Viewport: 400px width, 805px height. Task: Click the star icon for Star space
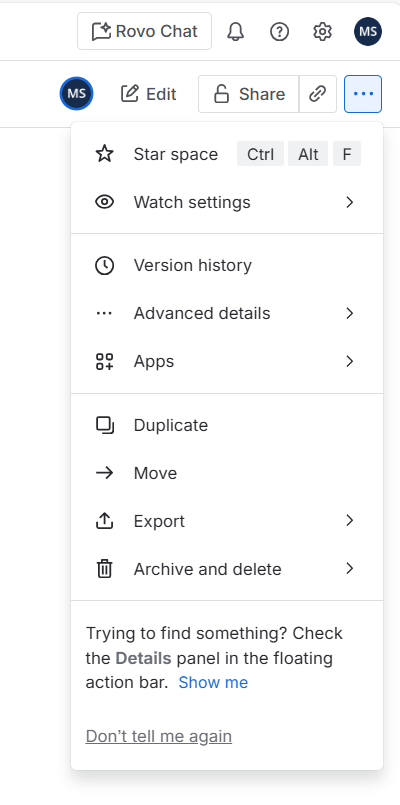[105, 154]
